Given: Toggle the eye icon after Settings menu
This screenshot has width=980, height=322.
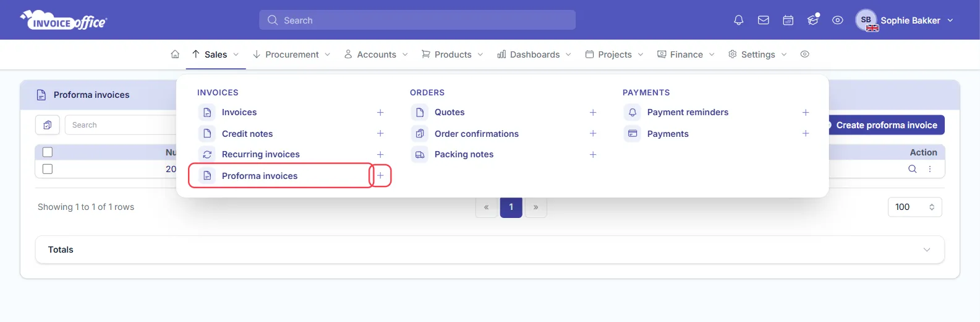Looking at the screenshot, I should (x=804, y=54).
